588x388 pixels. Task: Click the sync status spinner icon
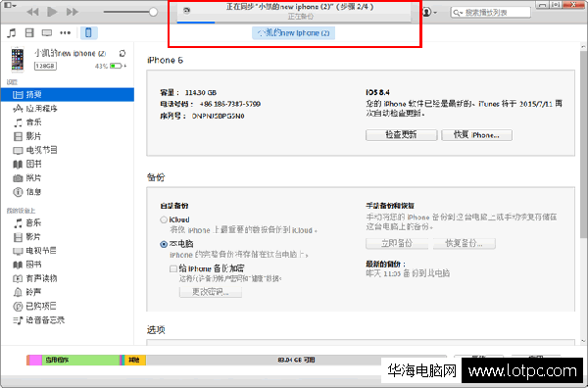click(186, 11)
